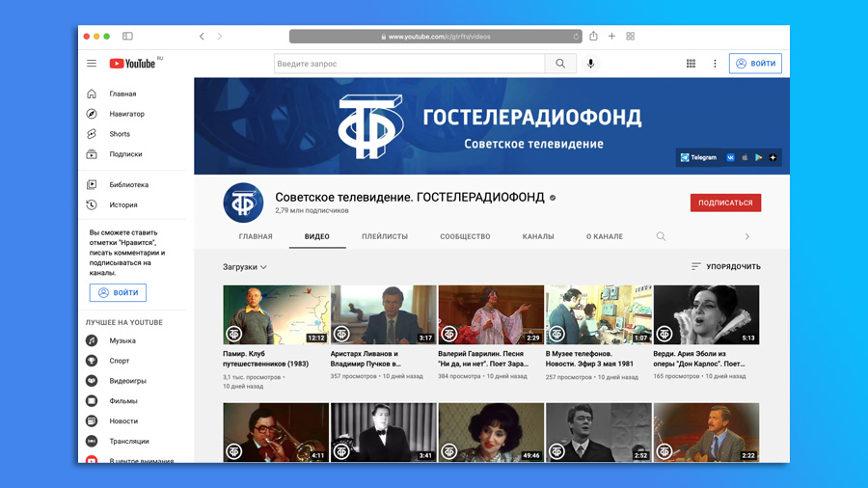The height and width of the screenshot is (488, 868).
Task: Click the 2,79 млн подписчиков text
Action: [x=312, y=211]
